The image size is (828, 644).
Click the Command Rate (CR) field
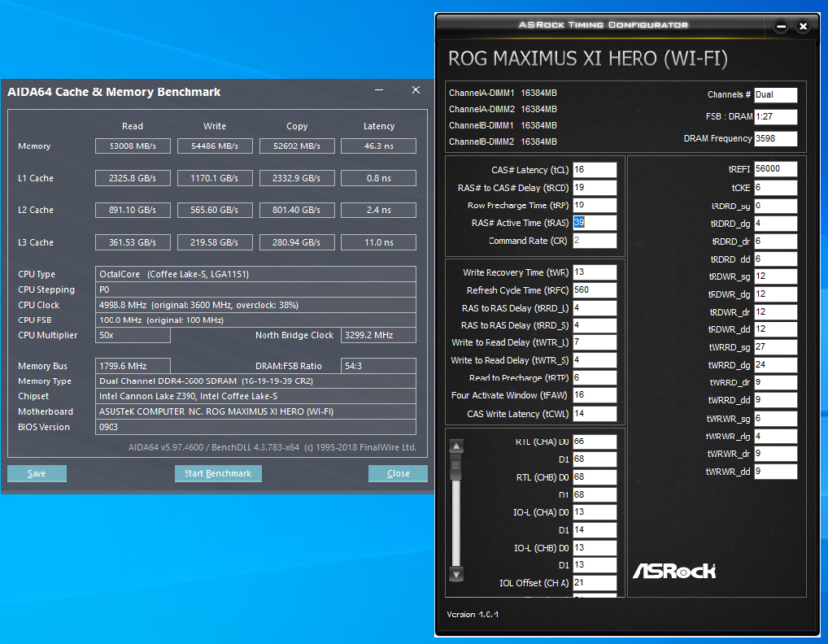coord(595,240)
